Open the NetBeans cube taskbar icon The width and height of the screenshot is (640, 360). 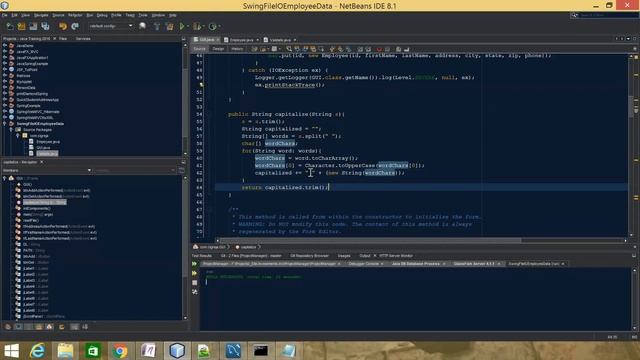[177, 351]
